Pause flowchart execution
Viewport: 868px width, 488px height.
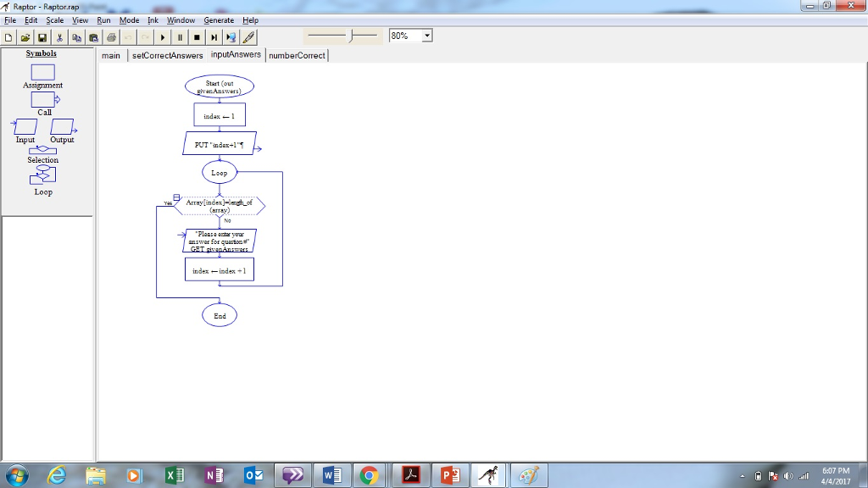coord(179,36)
